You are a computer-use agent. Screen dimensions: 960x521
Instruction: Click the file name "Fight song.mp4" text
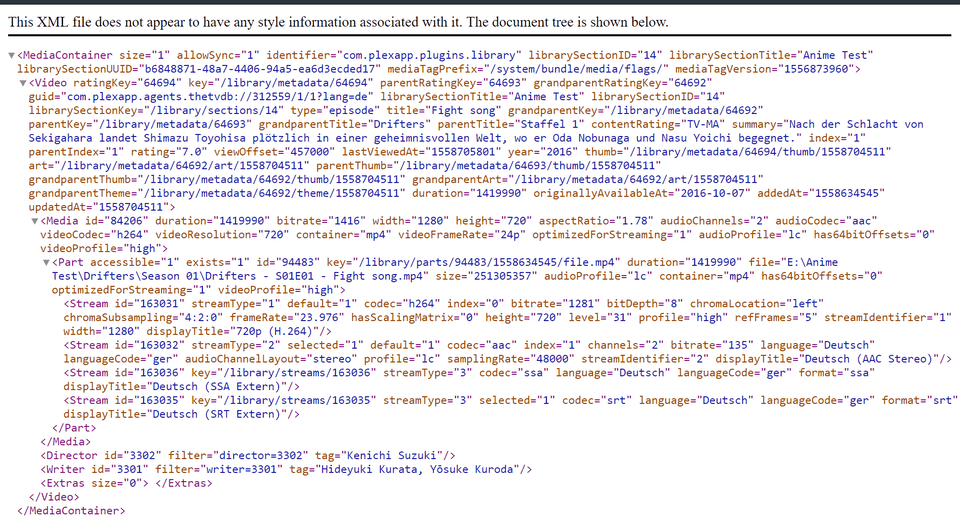coord(377,276)
